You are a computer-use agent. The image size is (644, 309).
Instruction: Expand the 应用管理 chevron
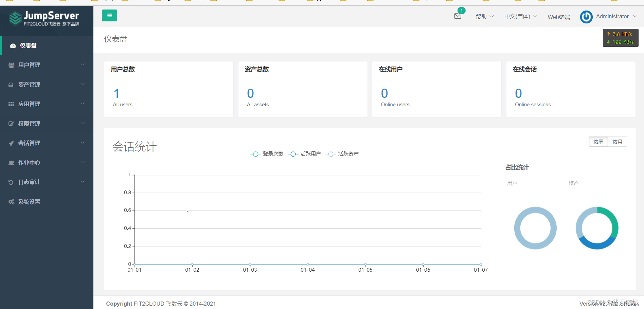(83, 104)
